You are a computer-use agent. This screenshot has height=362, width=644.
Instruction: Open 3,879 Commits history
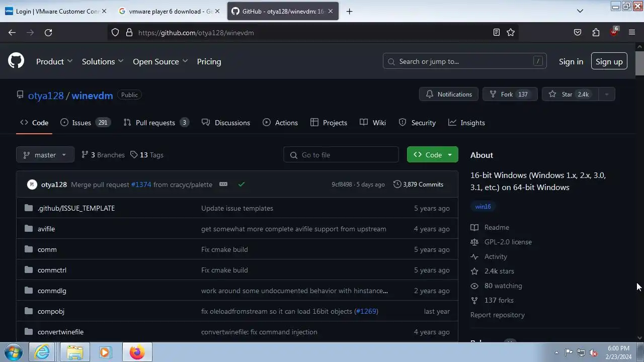[x=418, y=185]
